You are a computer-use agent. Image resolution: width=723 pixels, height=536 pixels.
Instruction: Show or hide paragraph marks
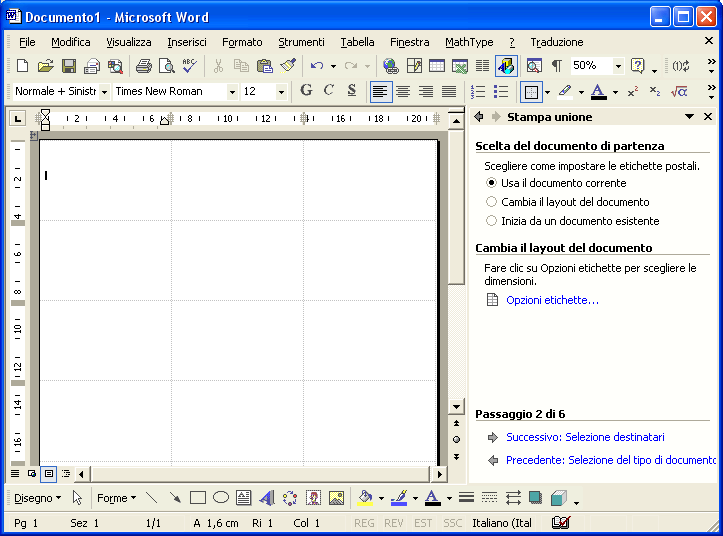[557, 66]
